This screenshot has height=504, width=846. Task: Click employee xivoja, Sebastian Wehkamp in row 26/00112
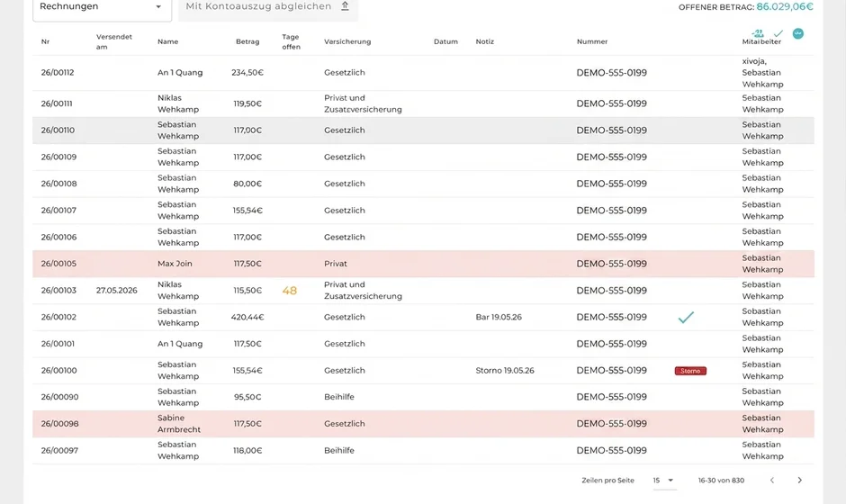[x=762, y=72]
